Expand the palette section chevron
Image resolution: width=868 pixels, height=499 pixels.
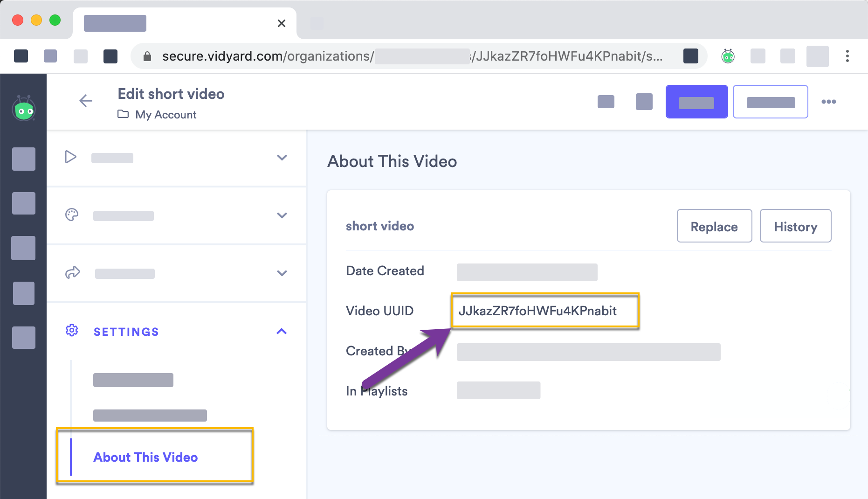click(x=282, y=215)
